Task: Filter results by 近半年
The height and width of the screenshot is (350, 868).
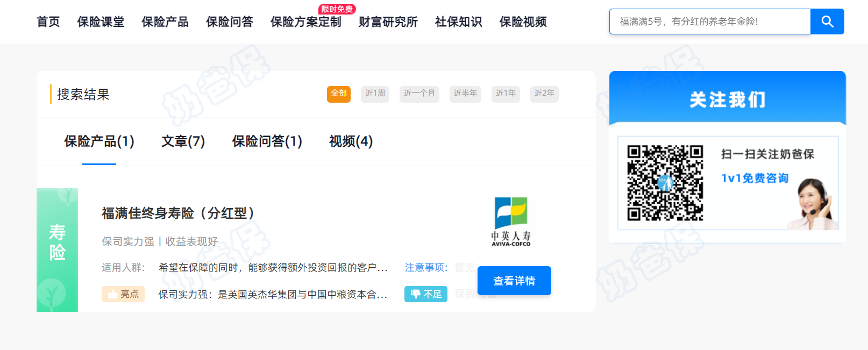Action: click(465, 94)
